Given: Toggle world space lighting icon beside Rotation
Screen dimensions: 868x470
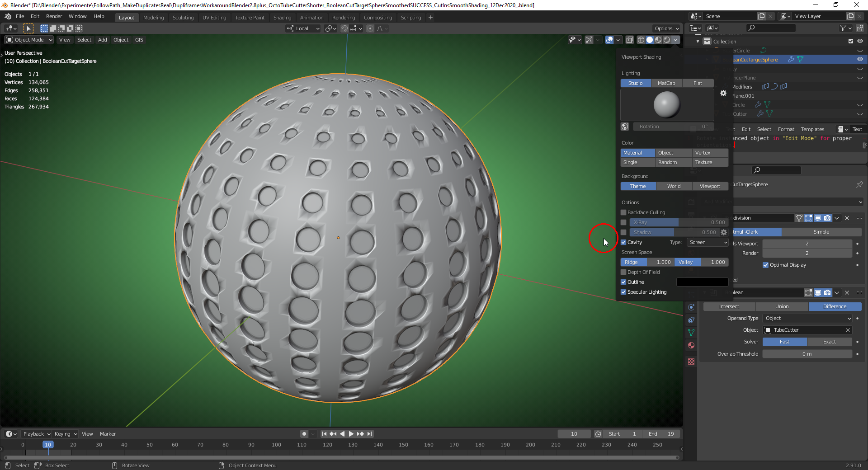Looking at the screenshot, I should click(x=625, y=127).
